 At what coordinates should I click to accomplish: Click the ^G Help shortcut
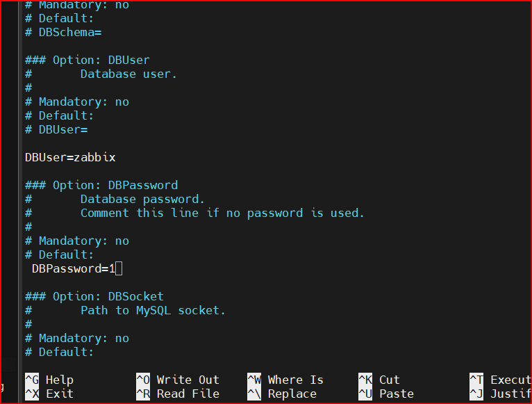[x=49, y=380]
